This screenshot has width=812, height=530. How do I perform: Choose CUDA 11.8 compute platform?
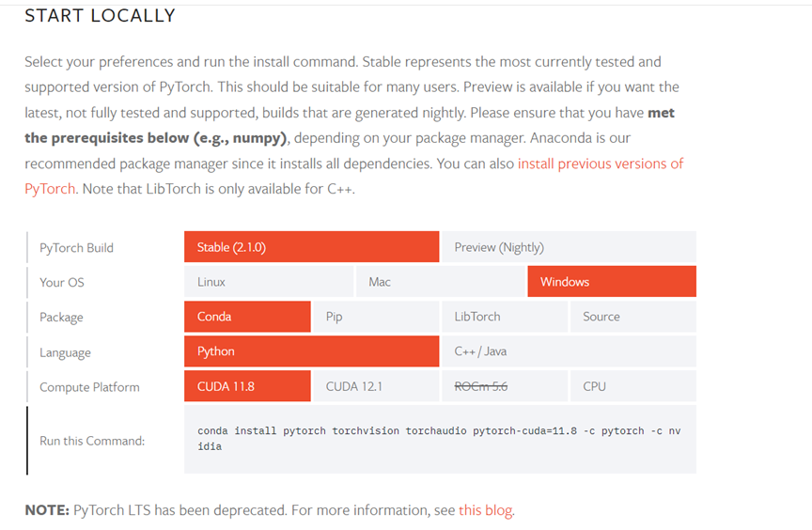pyautogui.click(x=247, y=386)
